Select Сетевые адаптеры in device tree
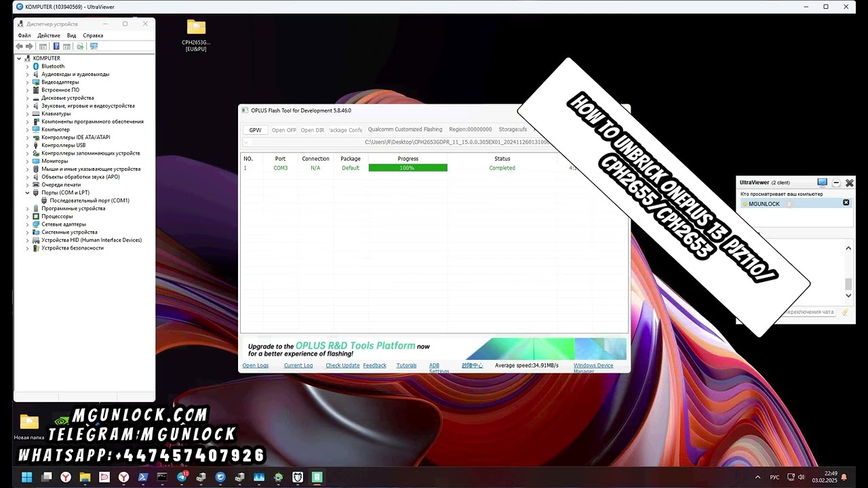Image resolution: width=868 pixels, height=488 pixels. click(64, 224)
